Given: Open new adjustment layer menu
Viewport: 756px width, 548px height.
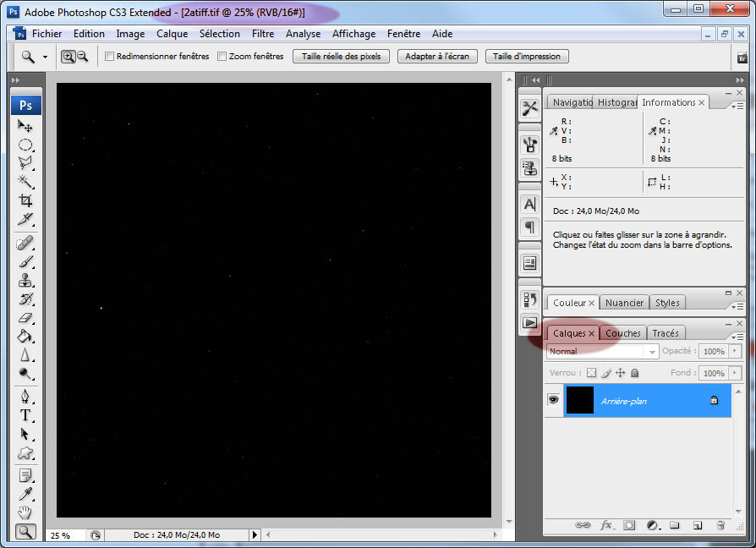Looking at the screenshot, I should click(x=654, y=525).
